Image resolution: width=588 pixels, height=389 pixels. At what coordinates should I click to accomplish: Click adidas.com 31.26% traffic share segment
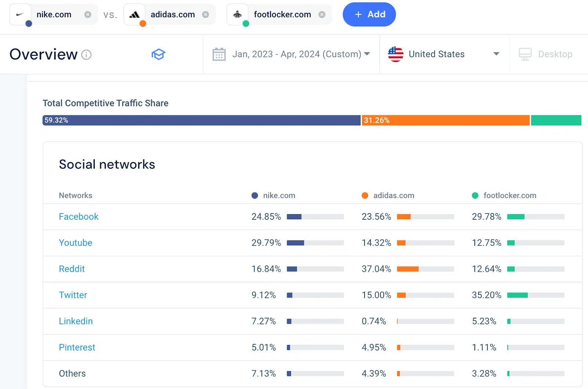pyautogui.click(x=446, y=120)
